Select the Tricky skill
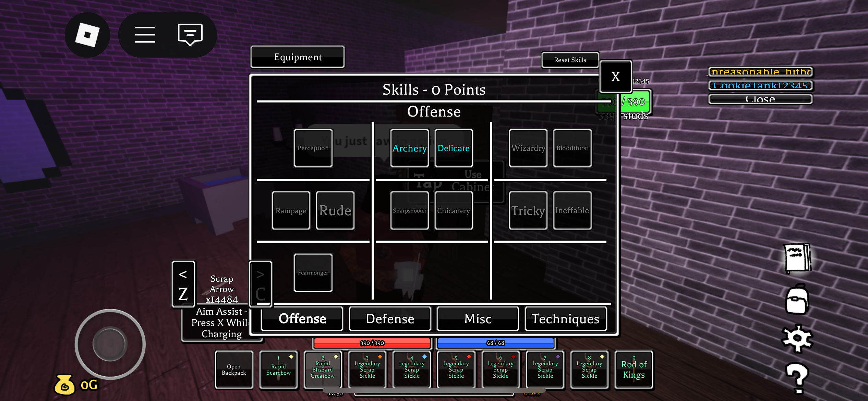The width and height of the screenshot is (868, 401). [x=528, y=210]
